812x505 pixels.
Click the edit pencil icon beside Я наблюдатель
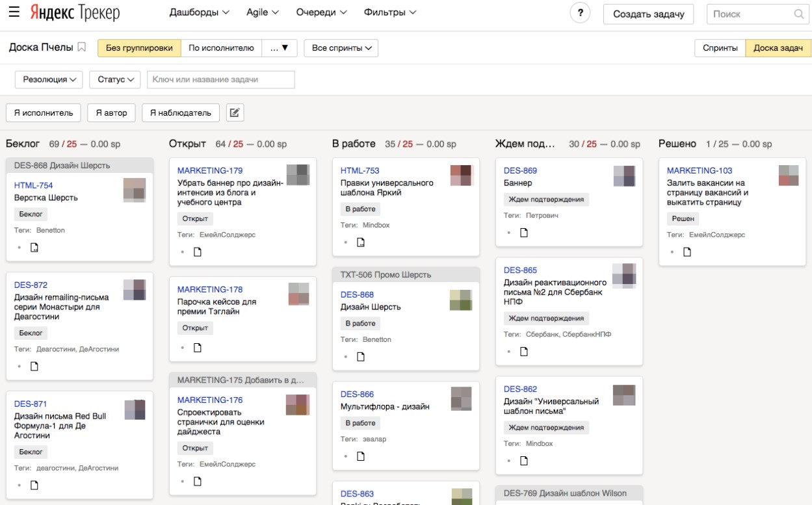click(235, 112)
